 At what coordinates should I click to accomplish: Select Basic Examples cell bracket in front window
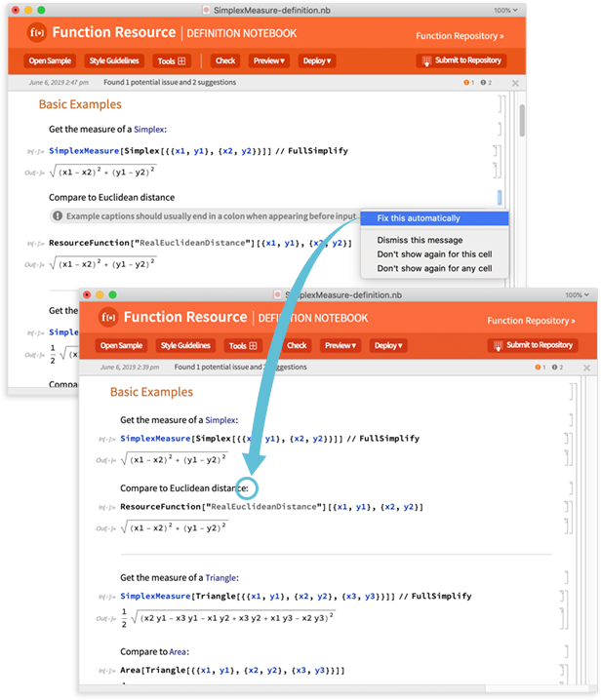(x=573, y=391)
